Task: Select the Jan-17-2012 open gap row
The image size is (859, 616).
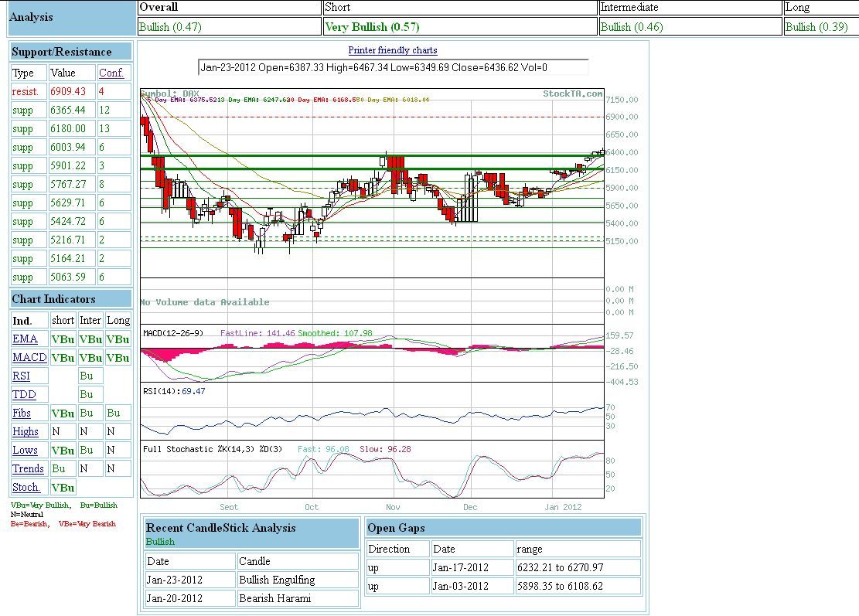Action: (461, 567)
